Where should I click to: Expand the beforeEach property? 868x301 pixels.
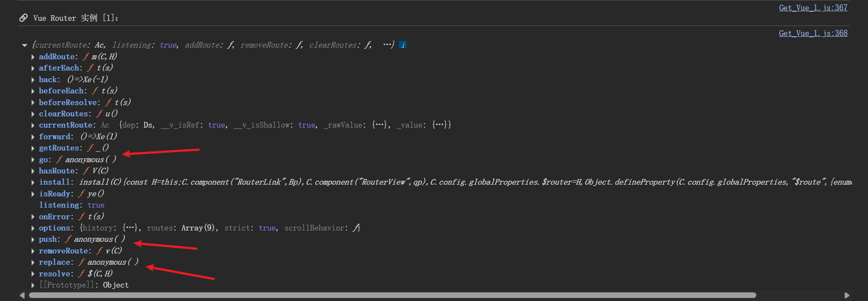tap(33, 91)
